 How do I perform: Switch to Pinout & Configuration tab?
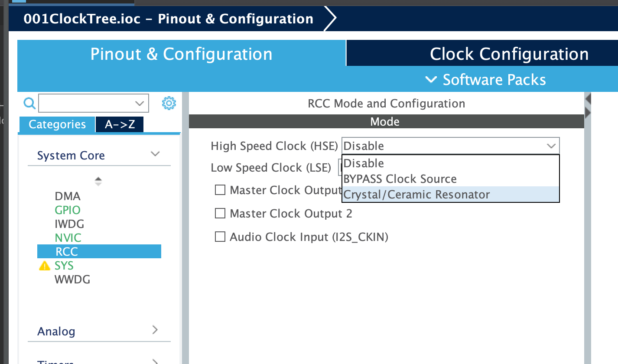[x=181, y=53]
